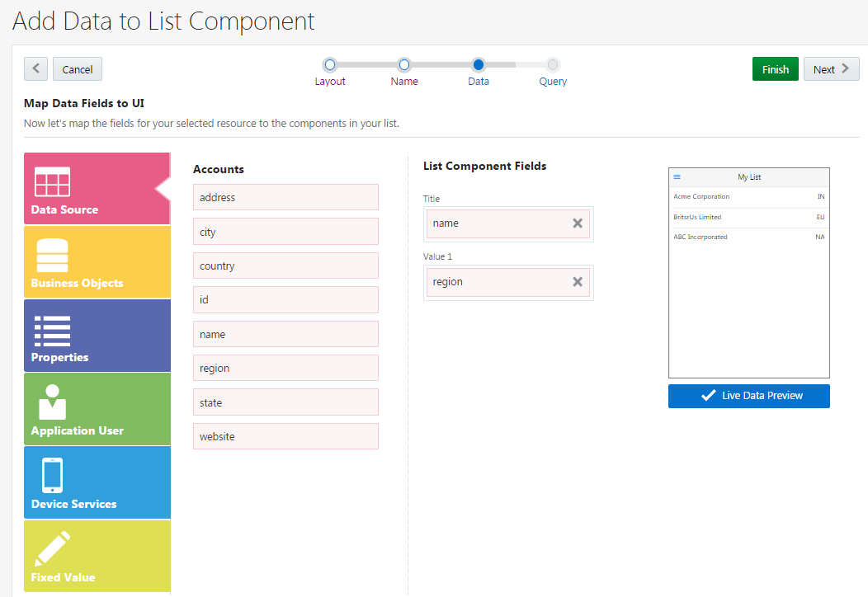Go to the Name wizard step
The width and height of the screenshot is (868, 597).
(404, 64)
